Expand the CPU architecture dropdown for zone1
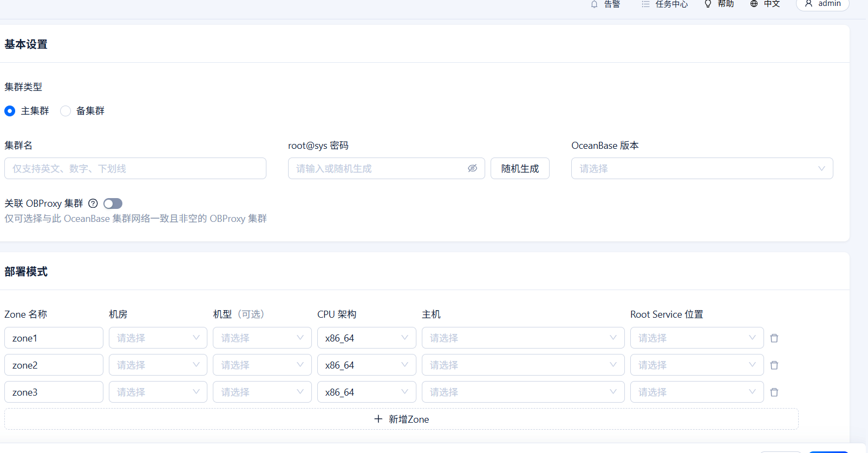 point(366,338)
